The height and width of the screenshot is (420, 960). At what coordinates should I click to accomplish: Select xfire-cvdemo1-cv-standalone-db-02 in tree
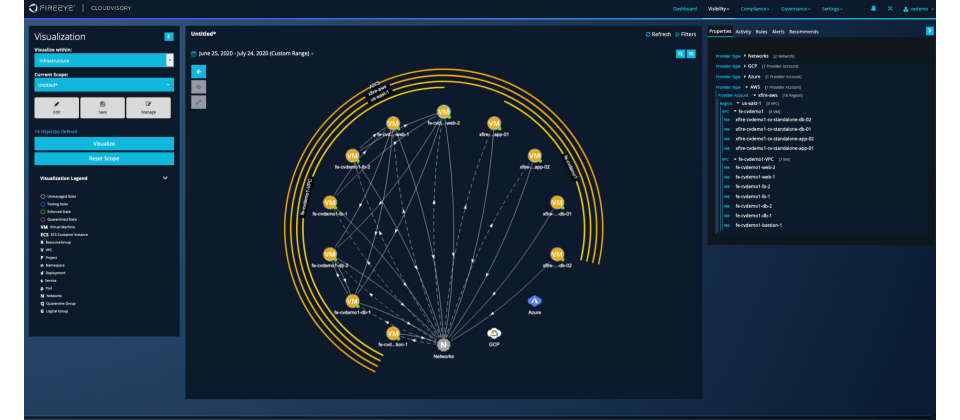pos(773,119)
